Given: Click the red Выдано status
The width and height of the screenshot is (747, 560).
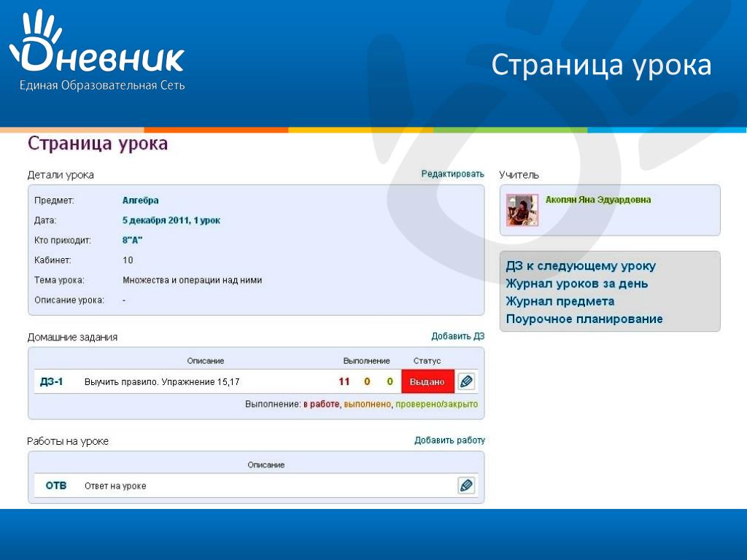Looking at the screenshot, I should tap(427, 381).
